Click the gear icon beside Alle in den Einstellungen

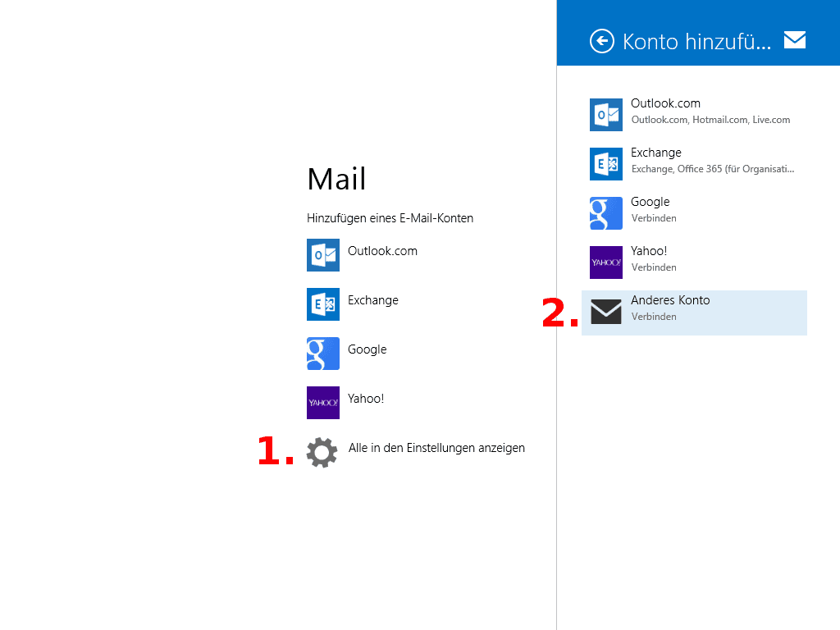(x=322, y=452)
